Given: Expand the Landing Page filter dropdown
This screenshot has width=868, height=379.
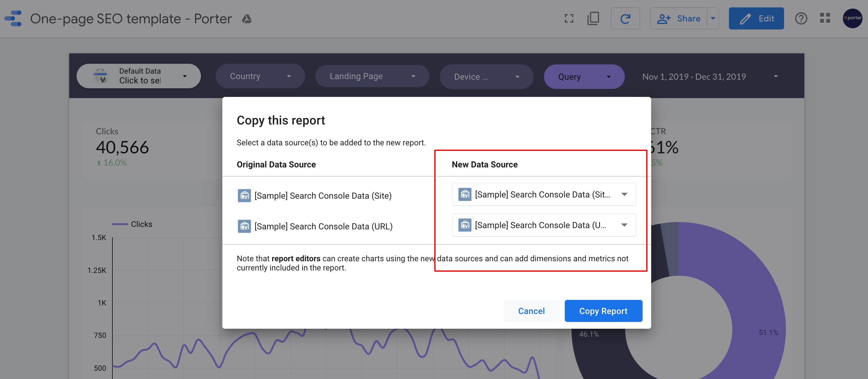Looking at the screenshot, I should tap(372, 76).
